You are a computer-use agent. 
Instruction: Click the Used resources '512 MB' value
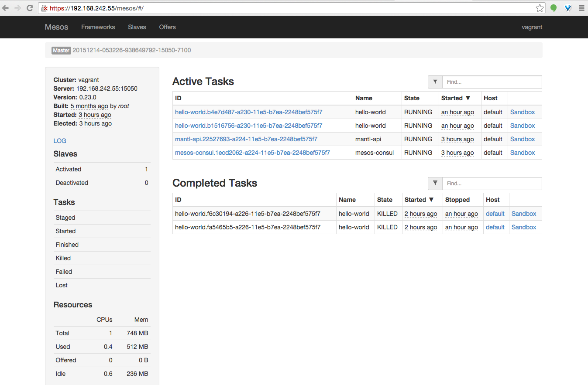coord(137,347)
